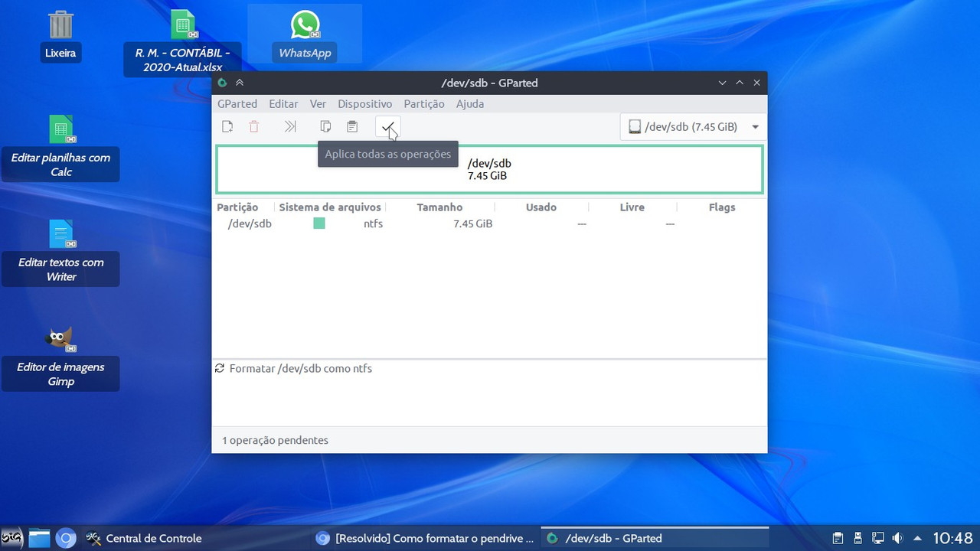Minimize the GParted window
Screen dimensions: 980x551
coord(722,83)
